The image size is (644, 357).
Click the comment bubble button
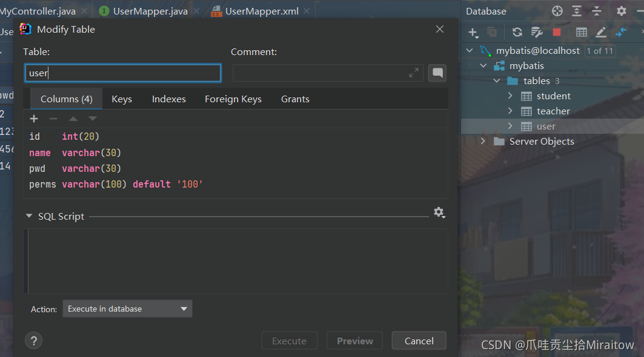437,73
